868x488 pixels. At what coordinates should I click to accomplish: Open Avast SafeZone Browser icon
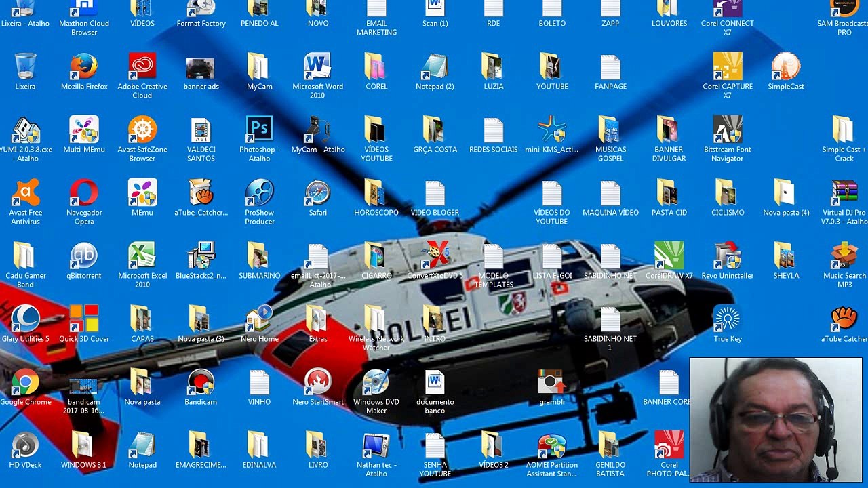click(142, 130)
